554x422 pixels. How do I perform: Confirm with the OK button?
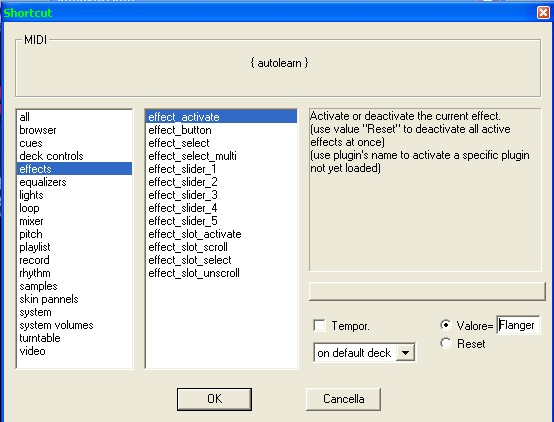(x=214, y=399)
